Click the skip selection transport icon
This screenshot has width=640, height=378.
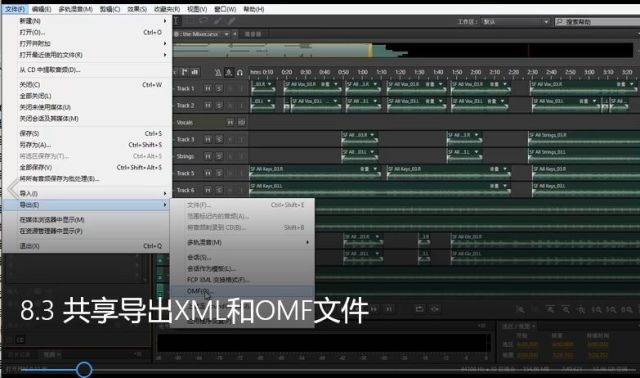click(435, 309)
